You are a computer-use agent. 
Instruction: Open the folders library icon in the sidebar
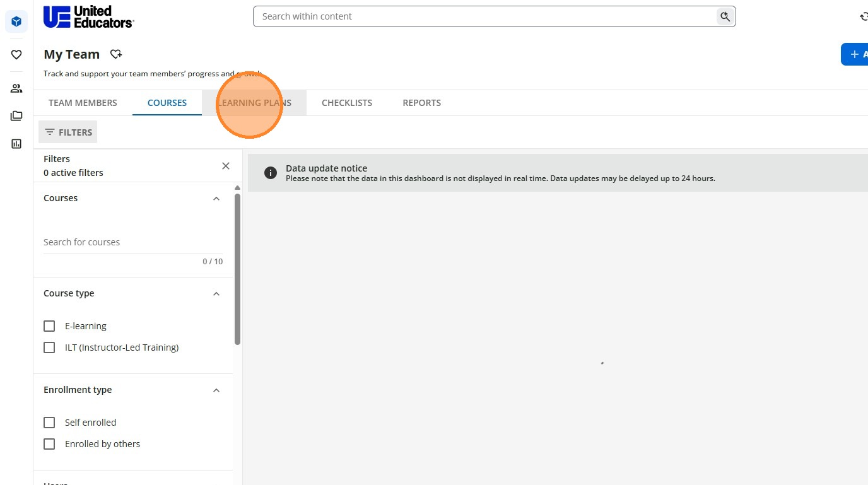pos(16,116)
